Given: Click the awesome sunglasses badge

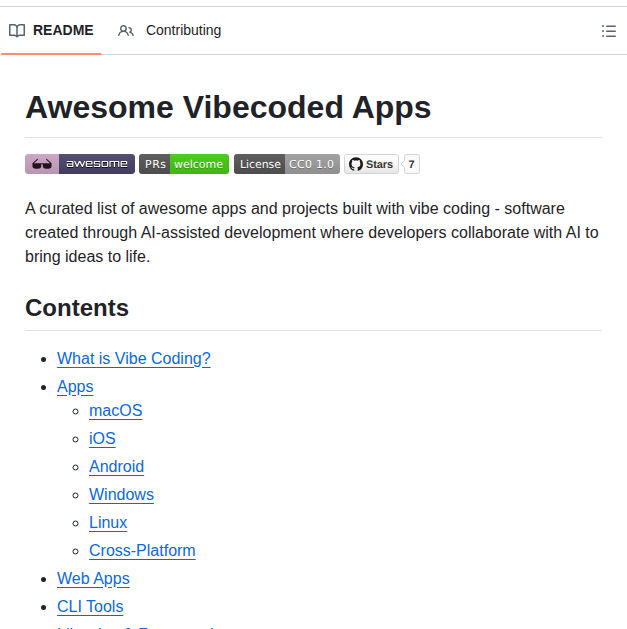Looking at the screenshot, I should (x=80, y=164).
